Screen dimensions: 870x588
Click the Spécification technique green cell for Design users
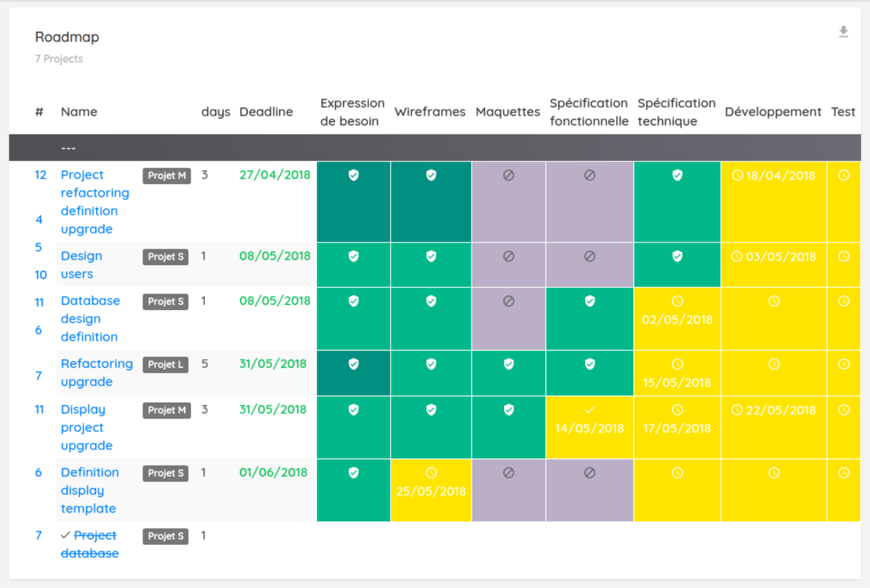pos(677,265)
